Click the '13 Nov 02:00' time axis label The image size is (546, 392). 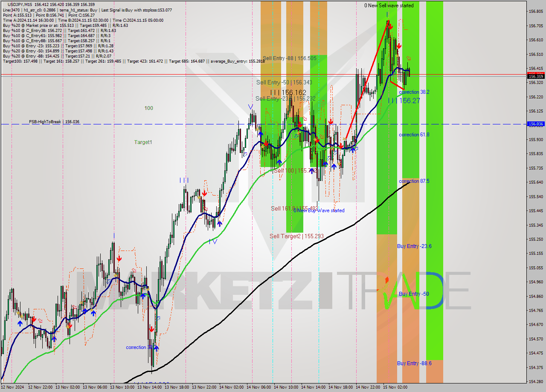pos(68,387)
